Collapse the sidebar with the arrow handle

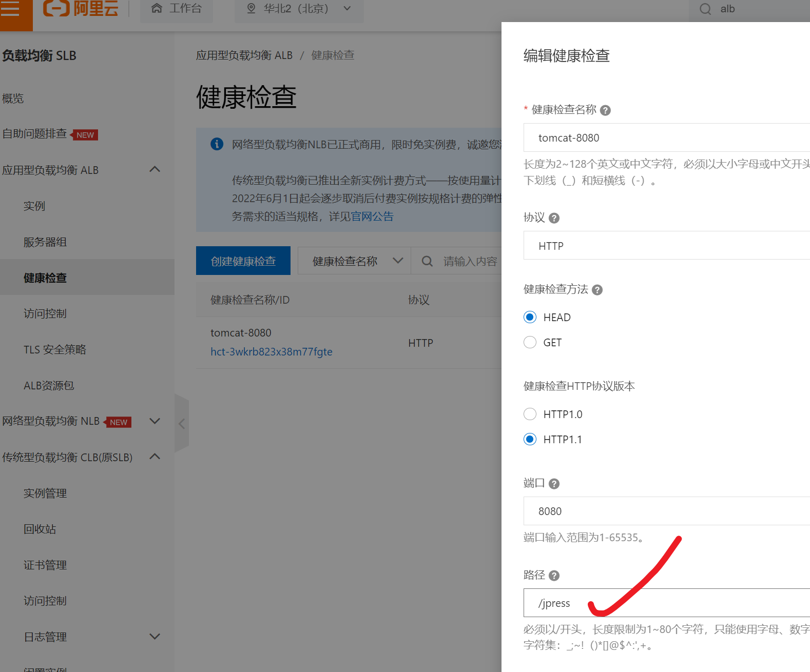pos(181,424)
